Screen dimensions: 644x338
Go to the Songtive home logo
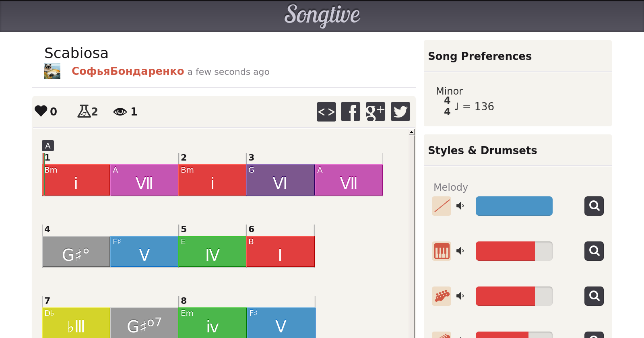[322, 15]
